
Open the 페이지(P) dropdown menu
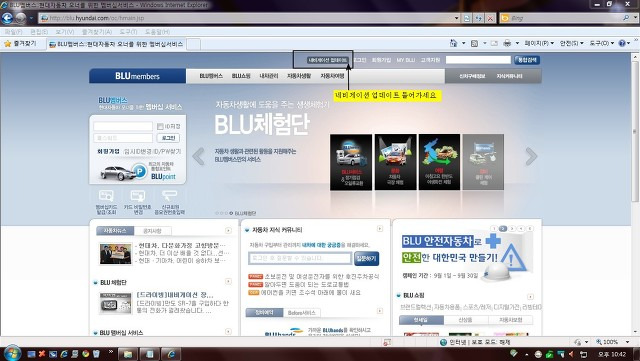click(x=539, y=43)
